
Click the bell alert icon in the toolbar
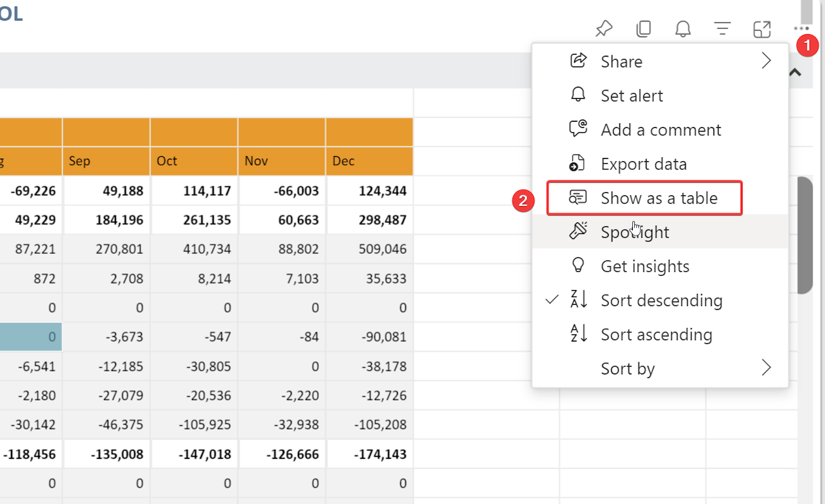tap(683, 29)
